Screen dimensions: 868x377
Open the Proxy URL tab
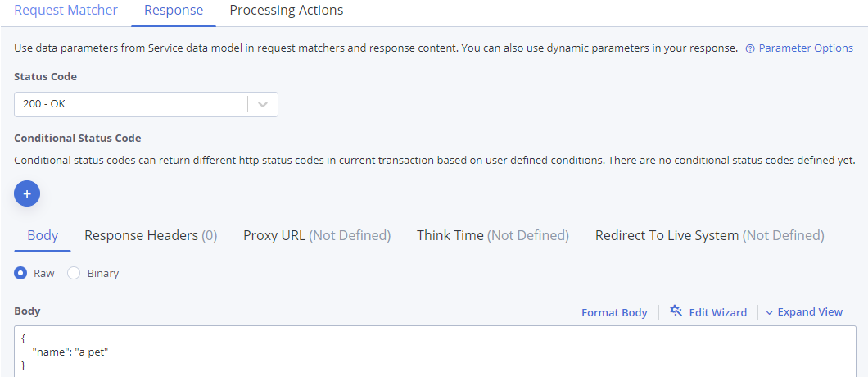[x=317, y=236]
